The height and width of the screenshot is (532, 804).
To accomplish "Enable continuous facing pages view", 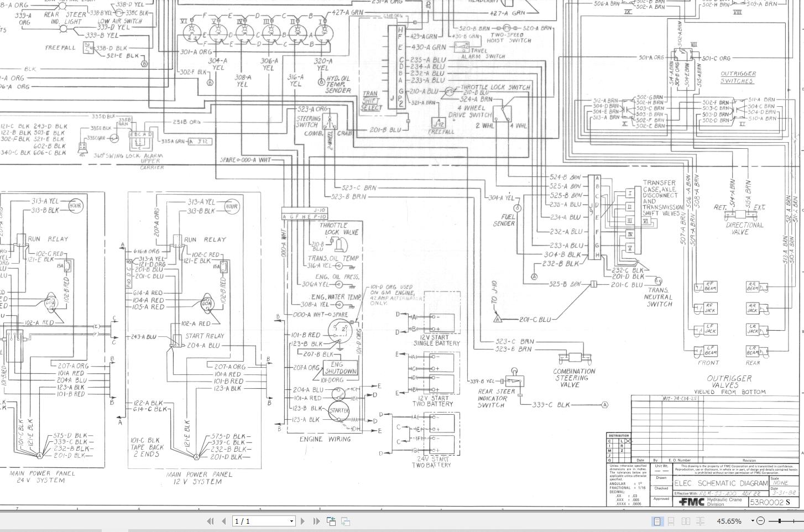I will coord(700,521).
